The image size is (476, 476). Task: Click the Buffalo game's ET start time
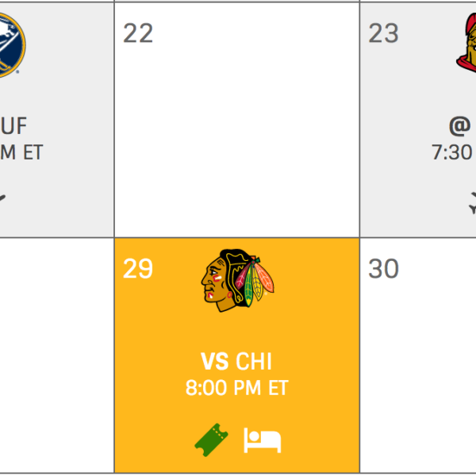coord(21,152)
